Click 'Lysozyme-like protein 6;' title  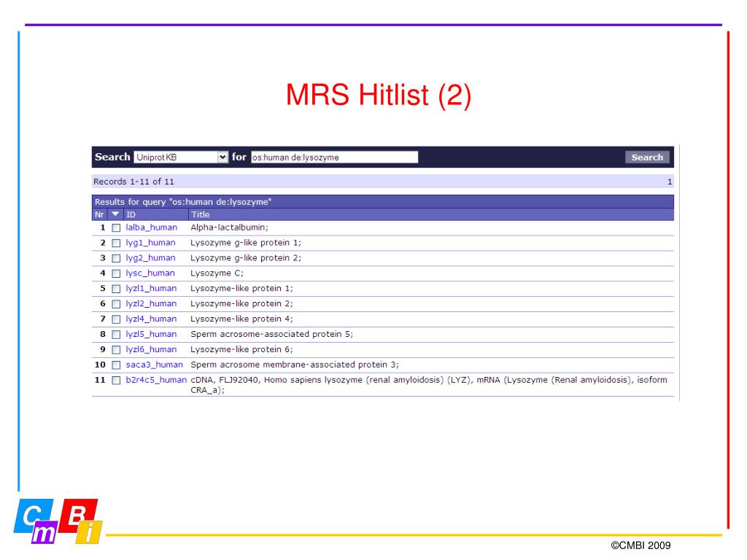coord(241,349)
